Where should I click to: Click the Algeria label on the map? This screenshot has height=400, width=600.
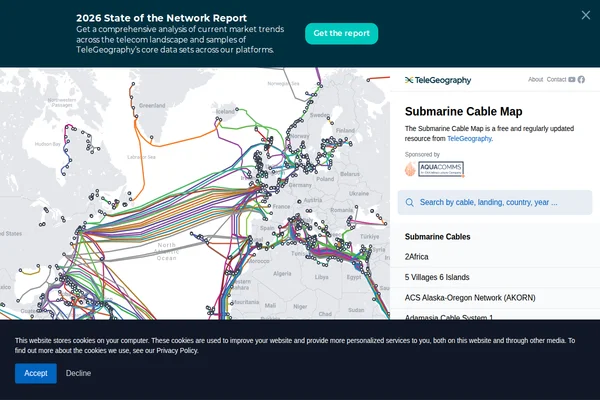click(282, 274)
